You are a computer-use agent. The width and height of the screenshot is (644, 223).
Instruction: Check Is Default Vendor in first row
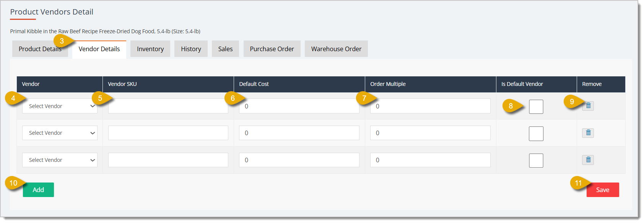click(536, 107)
